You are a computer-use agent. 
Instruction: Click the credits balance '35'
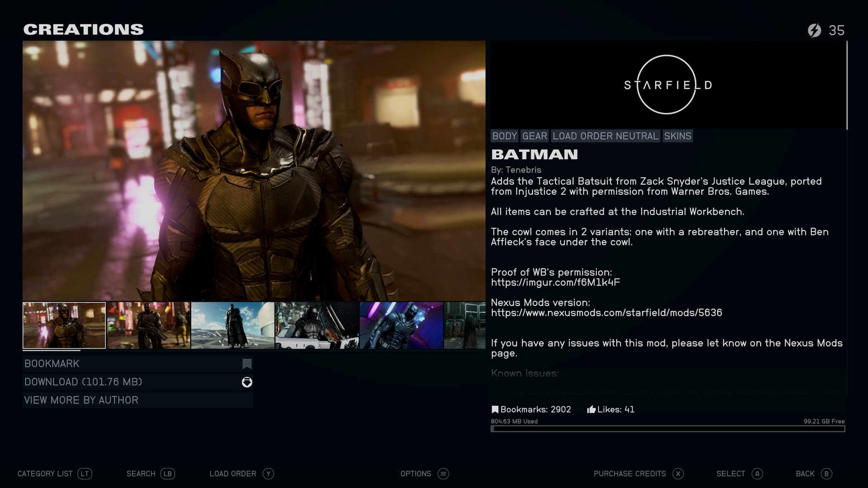(x=836, y=30)
